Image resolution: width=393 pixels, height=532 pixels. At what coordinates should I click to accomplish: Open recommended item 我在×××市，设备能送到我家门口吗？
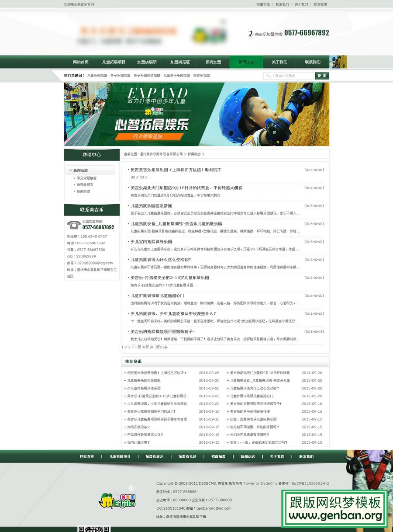(x=259, y=442)
